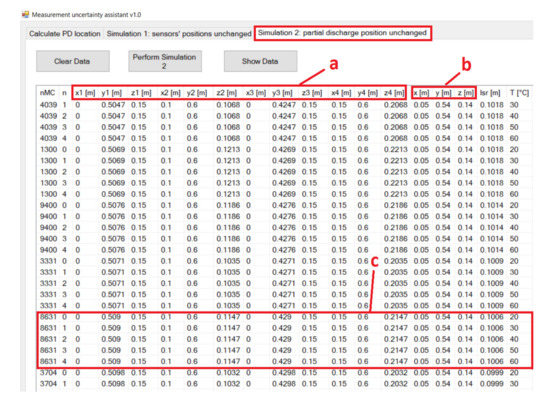
Task: Click the z2 [m] column header
Action: tap(227, 93)
